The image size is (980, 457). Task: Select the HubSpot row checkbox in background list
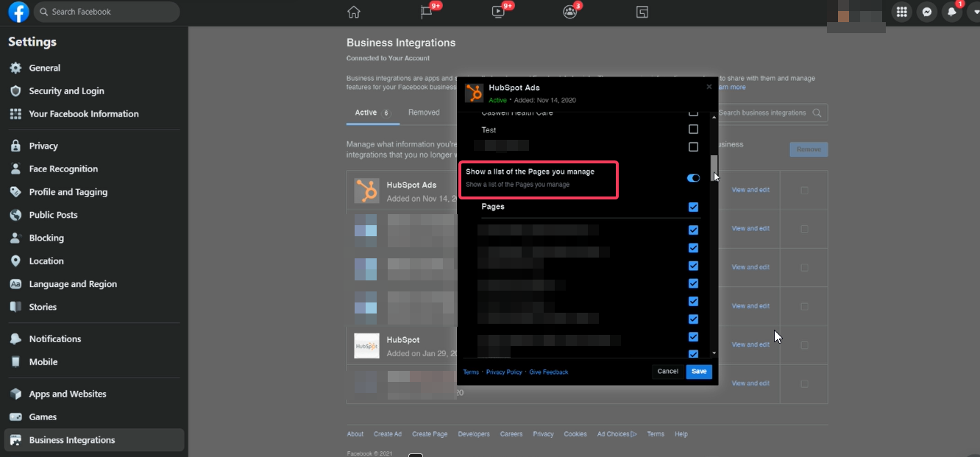804,344
